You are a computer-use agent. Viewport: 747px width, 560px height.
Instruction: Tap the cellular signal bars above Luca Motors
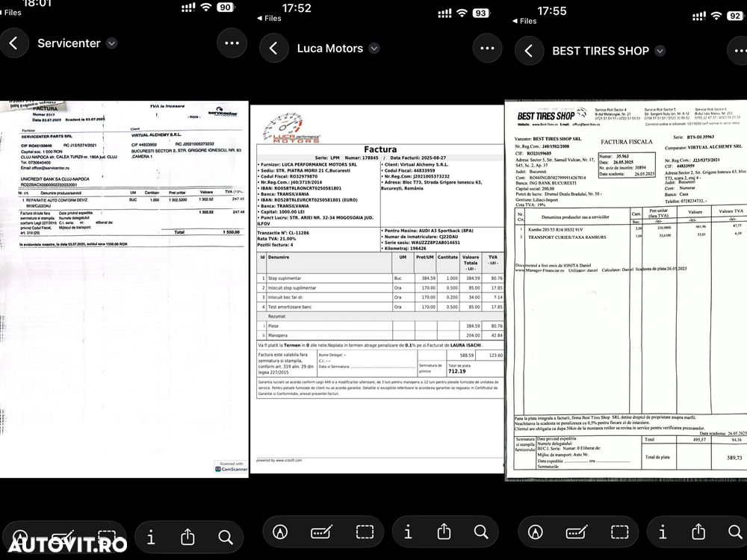[444, 13]
